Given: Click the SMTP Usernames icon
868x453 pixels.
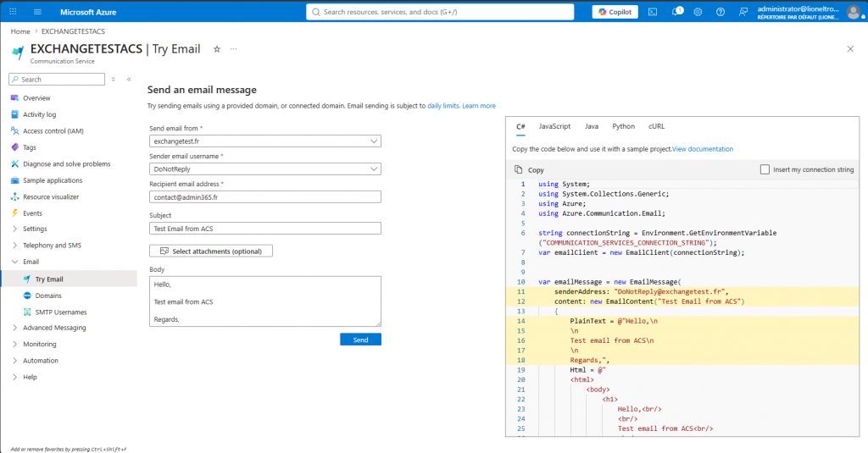Looking at the screenshot, I should coord(27,312).
